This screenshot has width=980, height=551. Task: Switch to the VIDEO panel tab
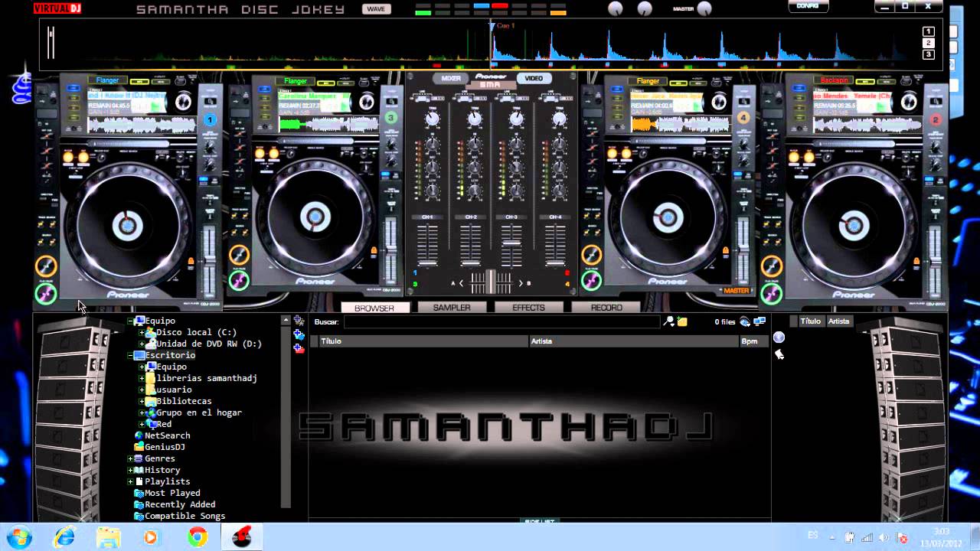pyautogui.click(x=534, y=78)
